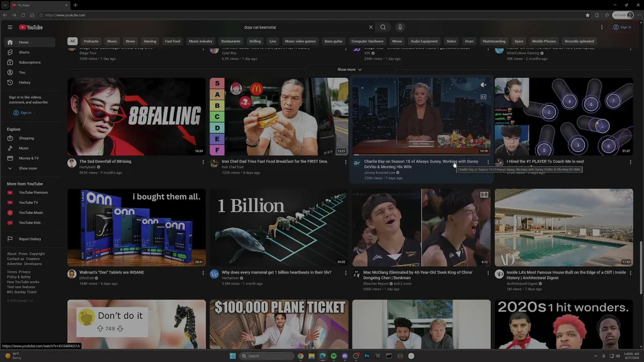The width and height of the screenshot is (644, 362).
Task: Open Jimmy Kimmel Live channel link
Action: click(x=380, y=172)
